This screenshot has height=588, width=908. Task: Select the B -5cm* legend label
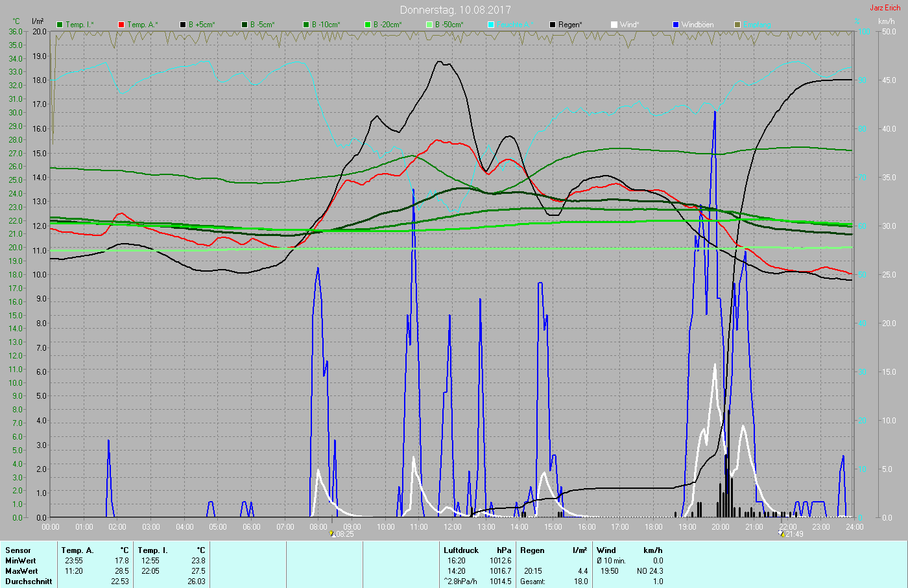[263, 25]
